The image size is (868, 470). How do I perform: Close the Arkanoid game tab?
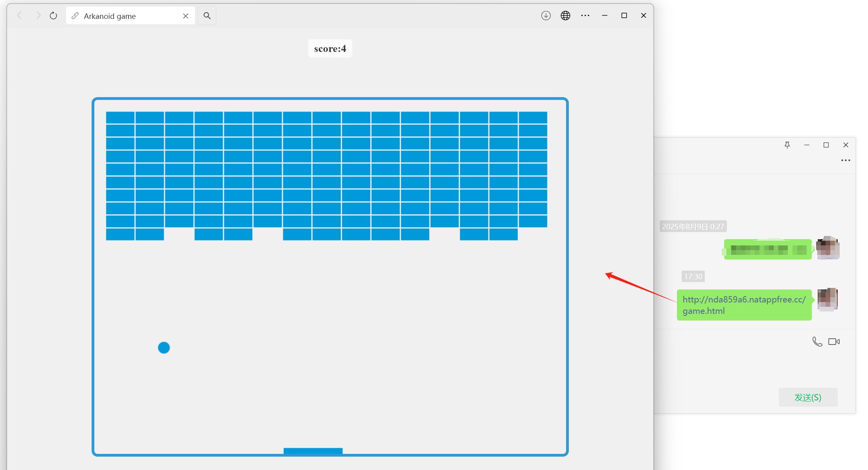[186, 16]
